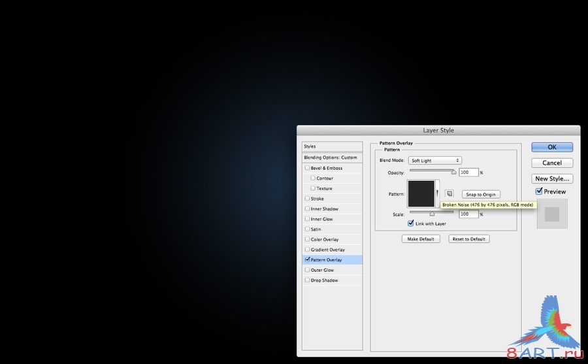Enable the Texture checkbox

[313, 188]
